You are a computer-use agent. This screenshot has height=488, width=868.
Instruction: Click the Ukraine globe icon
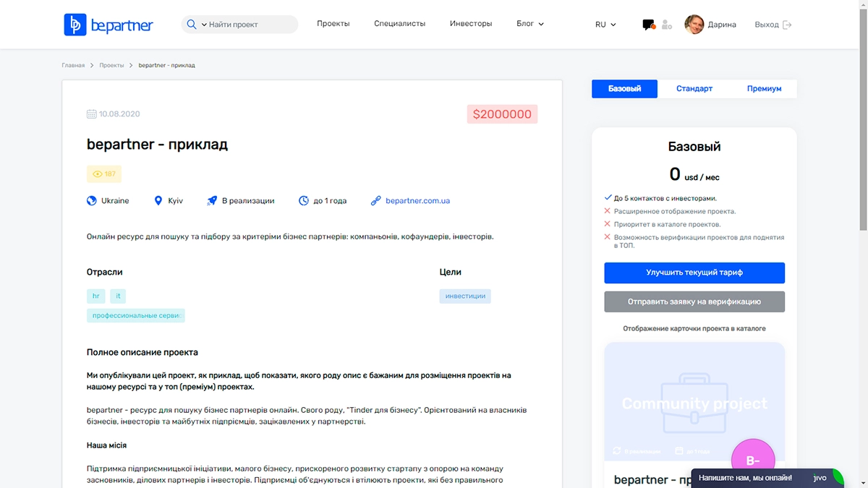92,201
